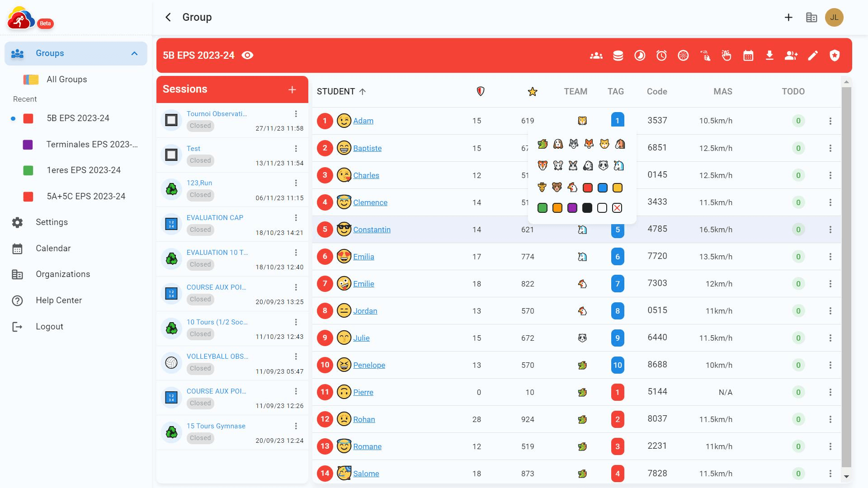Viewport: 868px width, 488px height.
Task: Open the three-dot menu for Adam
Action: pyautogui.click(x=830, y=121)
